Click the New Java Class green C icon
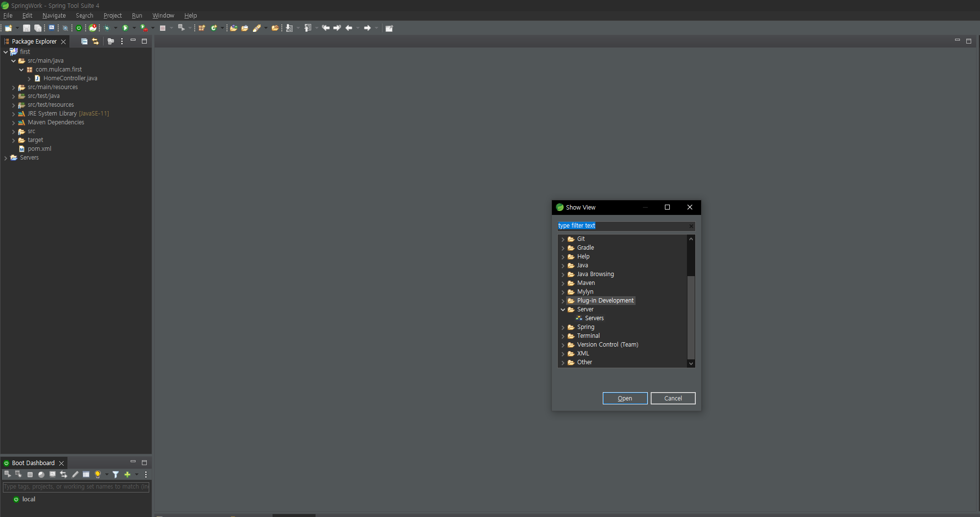 (214, 28)
